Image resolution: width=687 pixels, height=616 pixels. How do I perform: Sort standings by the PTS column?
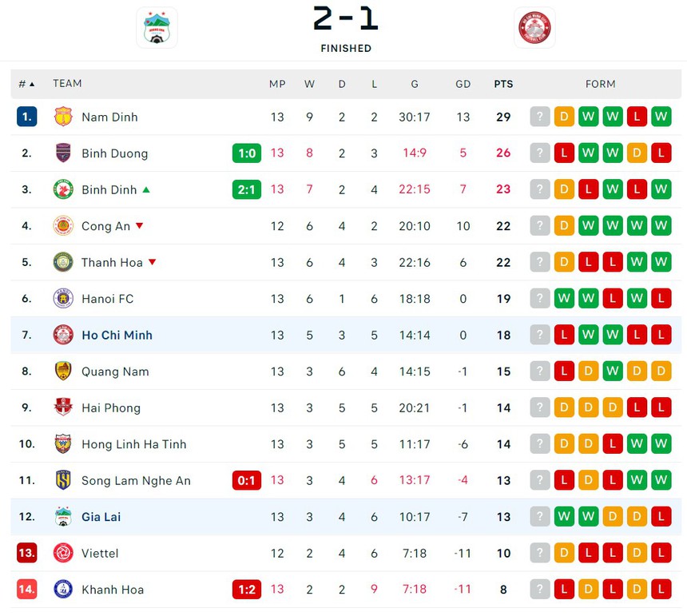coord(503,84)
